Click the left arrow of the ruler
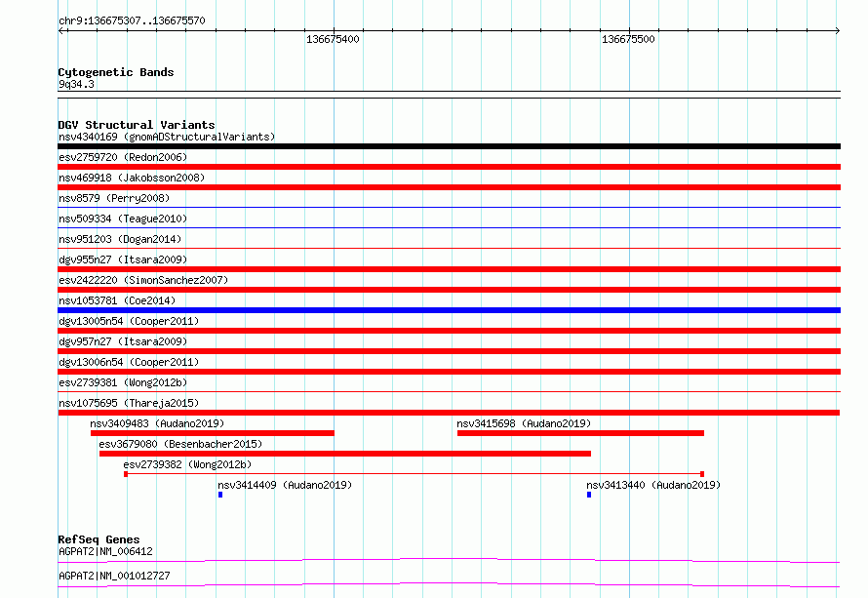The height and width of the screenshot is (598, 868). click(61, 31)
